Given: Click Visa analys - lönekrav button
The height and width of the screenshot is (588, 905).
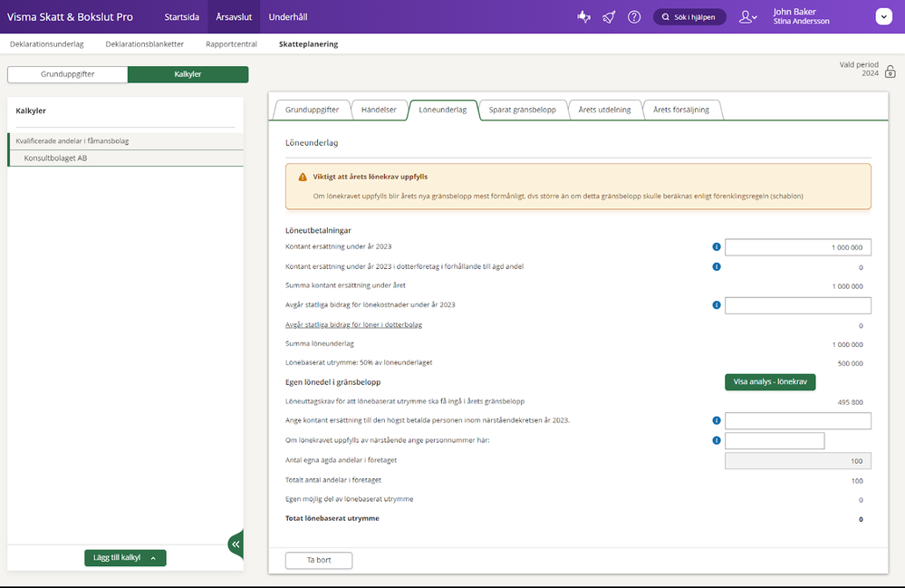Looking at the screenshot, I should [x=769, y=382].
